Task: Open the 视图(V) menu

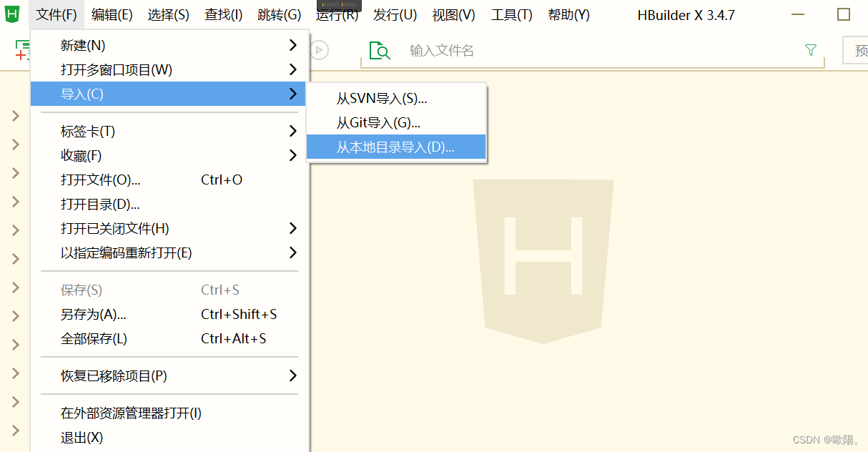Action: (x=453, y=14)
